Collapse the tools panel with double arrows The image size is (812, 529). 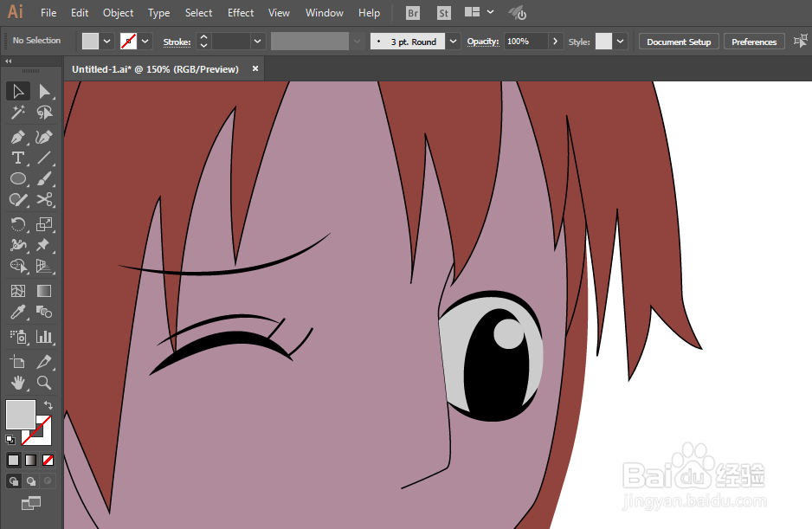[x=9, y=61]
